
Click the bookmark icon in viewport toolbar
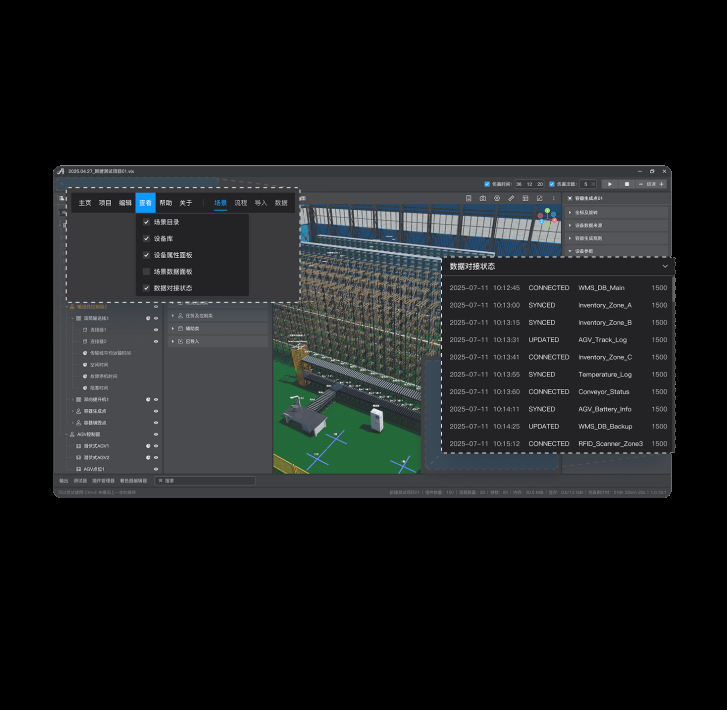coord(468,198)
